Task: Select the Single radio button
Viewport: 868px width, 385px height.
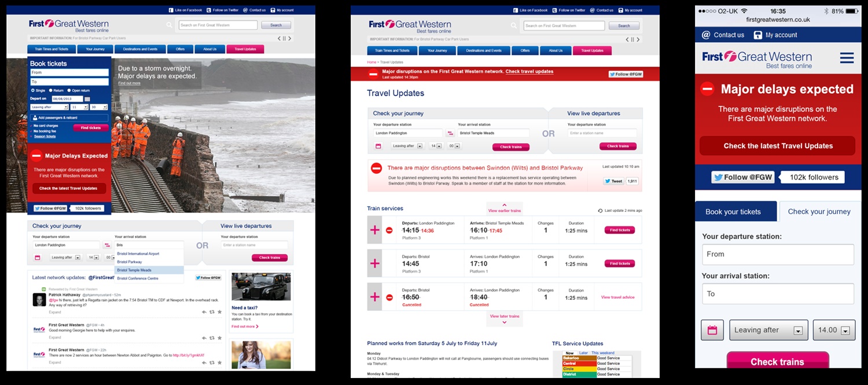Action: pos(32,90)
